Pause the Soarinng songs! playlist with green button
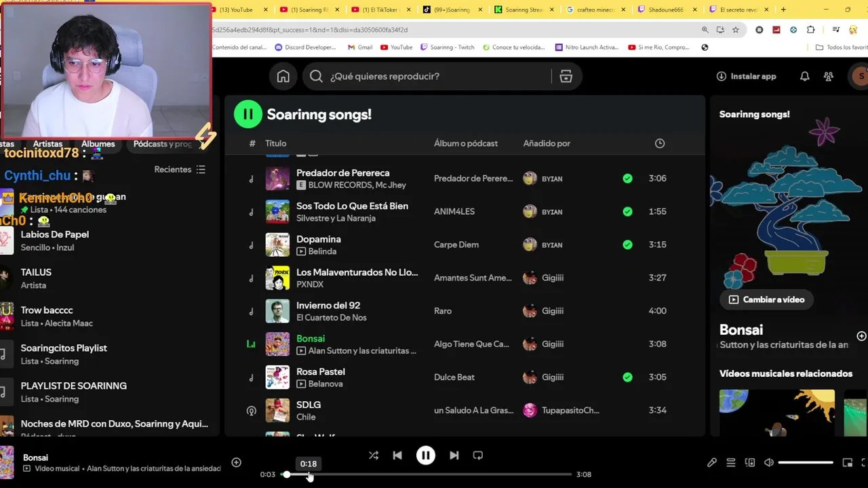868x488 pixels. coord(248,114)
